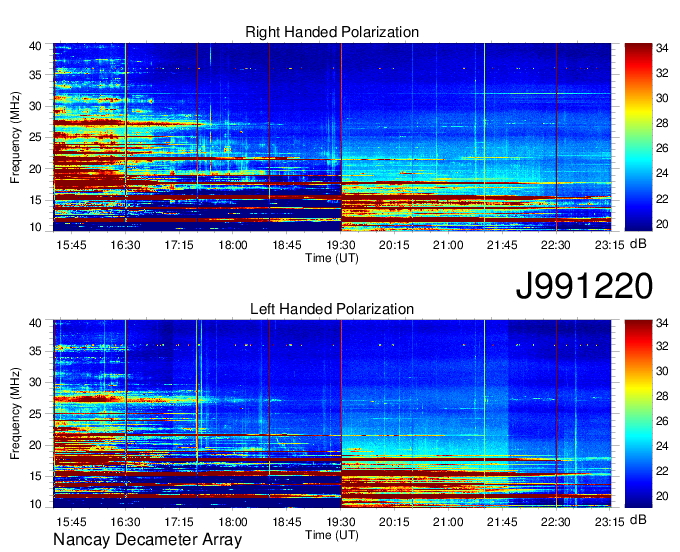Click the top plot's dB unit label
Image resolution: width=680 pixels, height=552 pixels.
pyautogui.click(x=638, y=244)
